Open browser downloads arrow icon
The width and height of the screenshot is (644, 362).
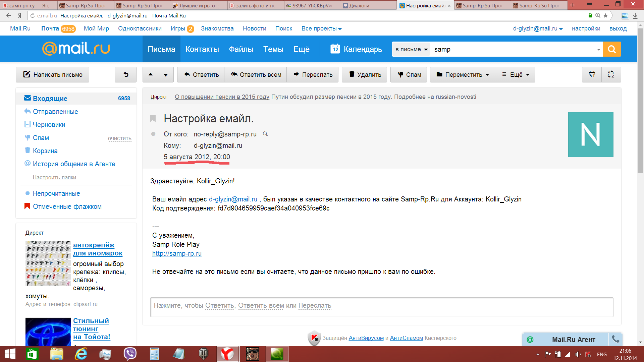(x=635, y=16)
